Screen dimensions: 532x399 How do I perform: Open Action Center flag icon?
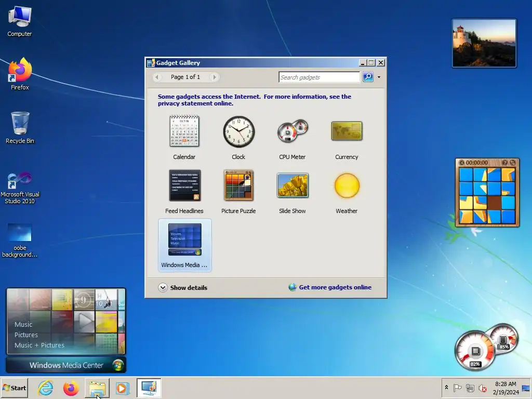457,388
